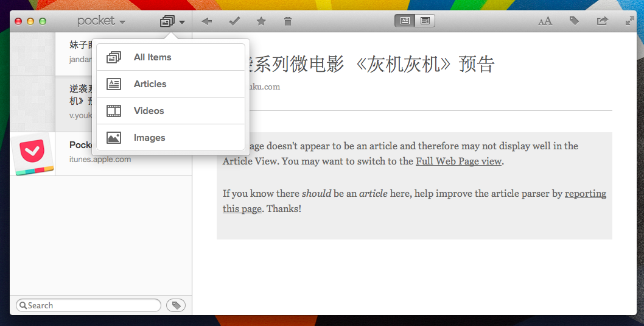
Task: Favorite the item with the star icon
Action: point(261,21)
